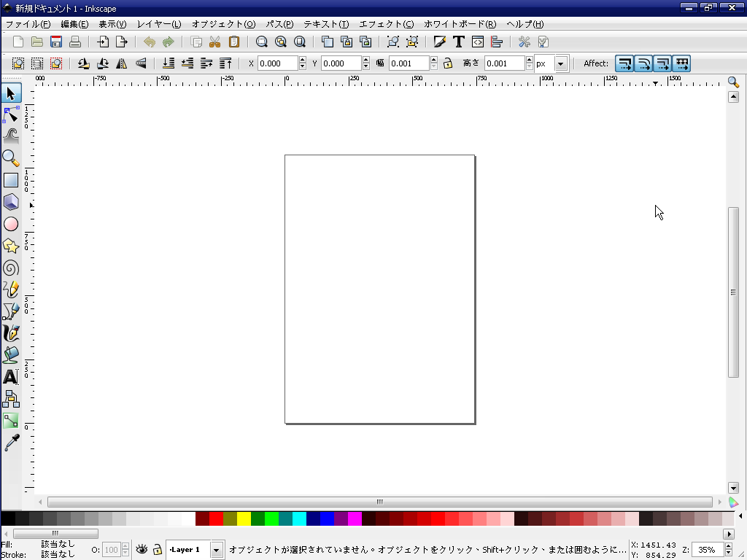Select the Calligraphy tool
The image size is (747, 560).
click(x=11, y=333)
